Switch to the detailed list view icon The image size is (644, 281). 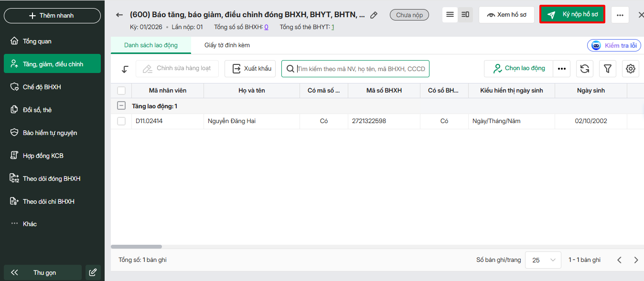click(465, 15)
